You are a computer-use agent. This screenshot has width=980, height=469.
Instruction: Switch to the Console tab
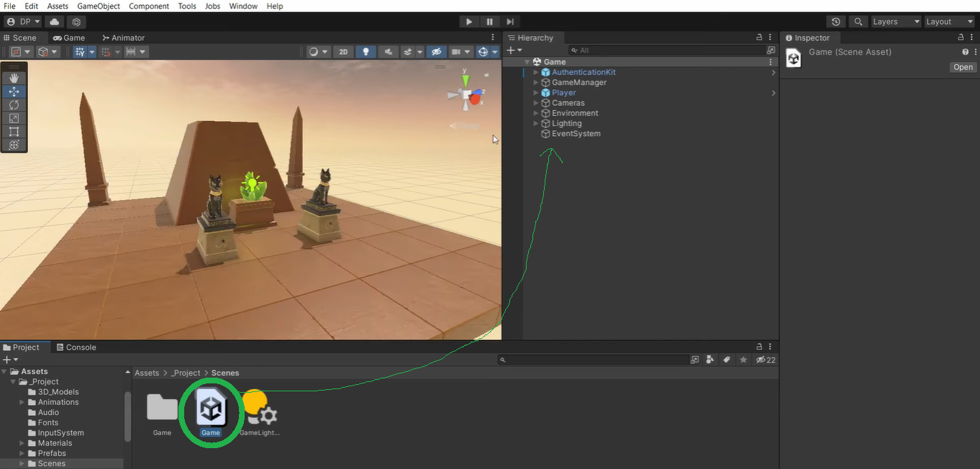click(76, 347)
